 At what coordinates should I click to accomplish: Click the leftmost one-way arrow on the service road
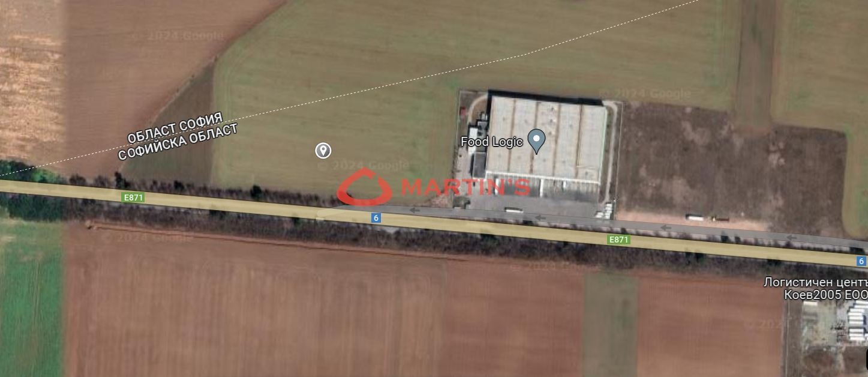tap(415, 210)
